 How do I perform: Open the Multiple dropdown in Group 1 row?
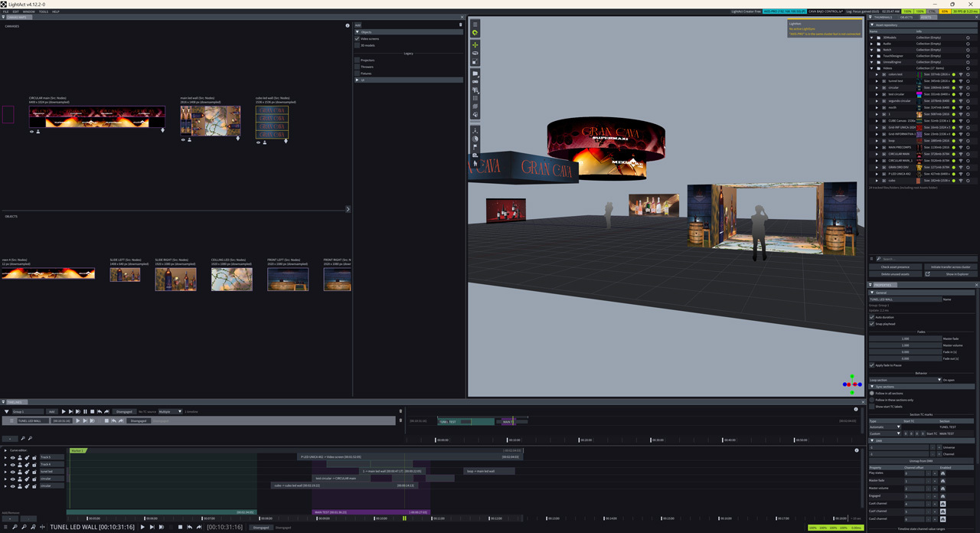[170, 411]
